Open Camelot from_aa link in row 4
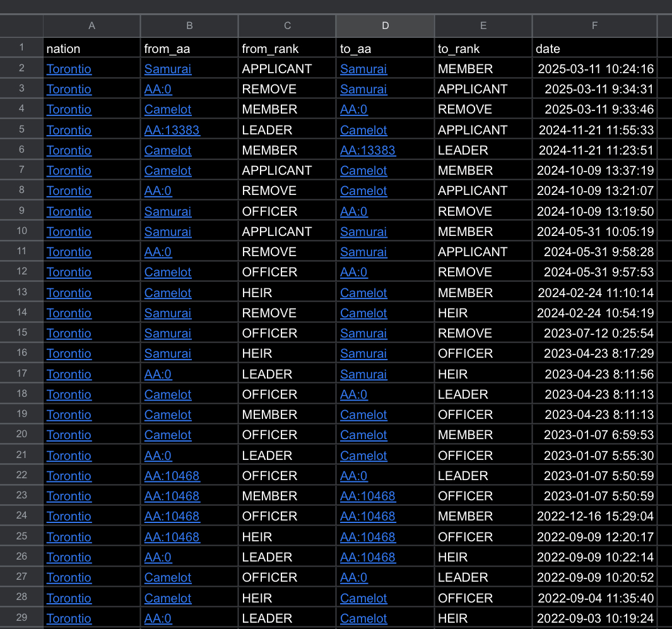The height and width of the screenshot is (629, 672). coord(168,109)
